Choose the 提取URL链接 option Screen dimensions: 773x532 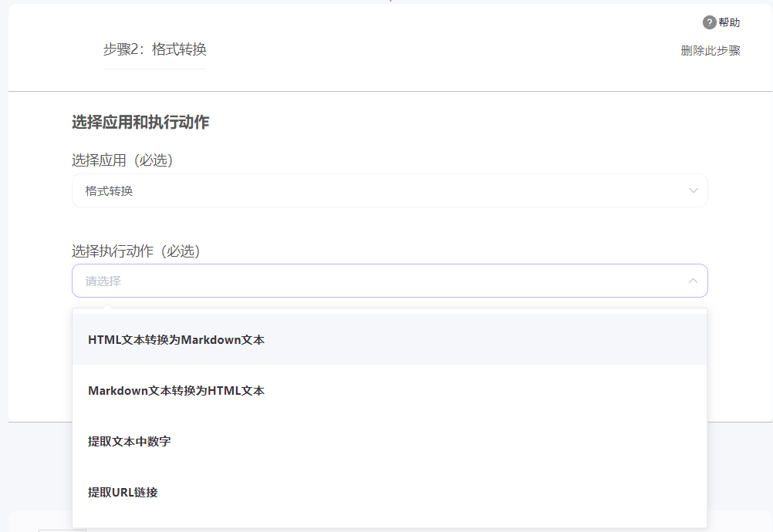(390, 492)
